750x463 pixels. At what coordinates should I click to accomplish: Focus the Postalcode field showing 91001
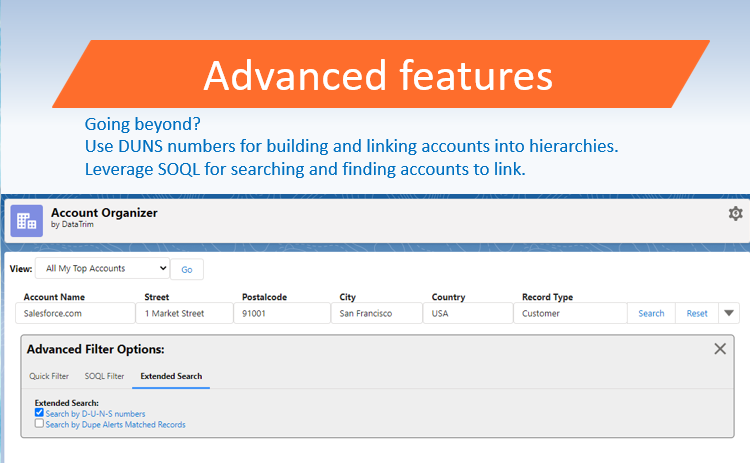coord(282,313)
